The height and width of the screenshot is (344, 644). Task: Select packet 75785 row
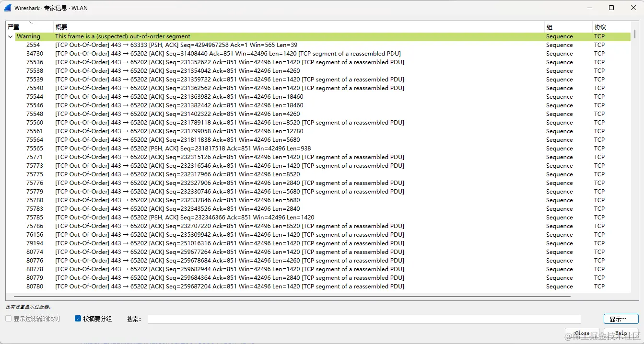click(318, 218)
